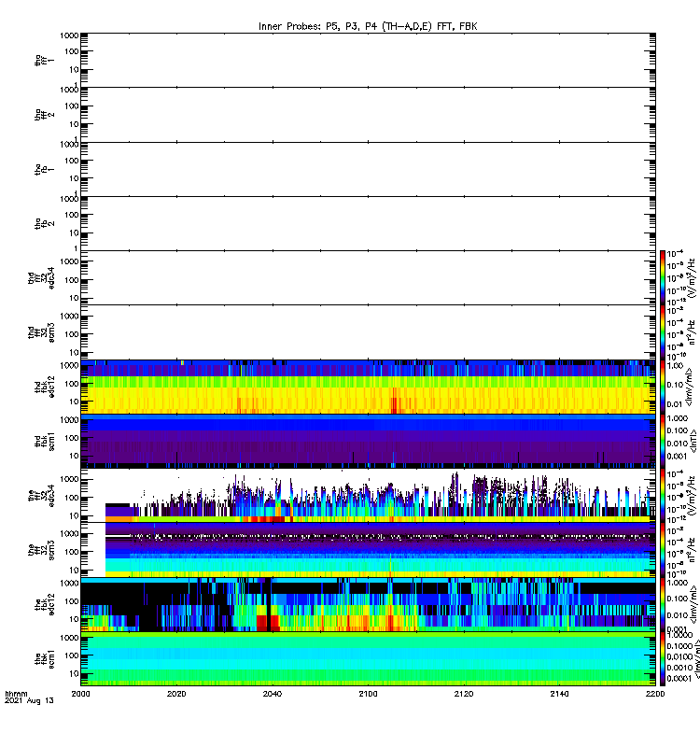The height and width of the screenshot is (747, 700).
Task: Click the '2021 Aug 13' date label
Action: pyautogui.click(x=29, y=700)
